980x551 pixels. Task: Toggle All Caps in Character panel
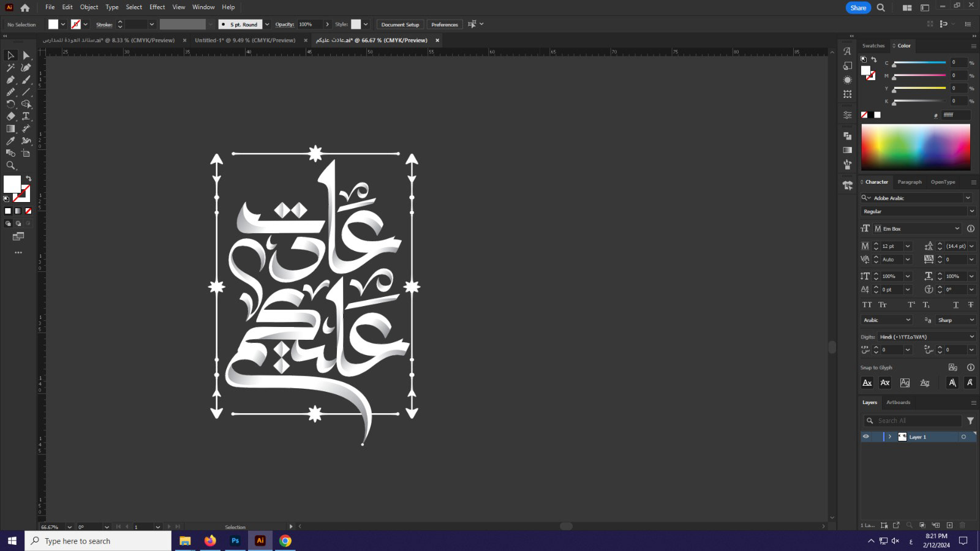867,304
